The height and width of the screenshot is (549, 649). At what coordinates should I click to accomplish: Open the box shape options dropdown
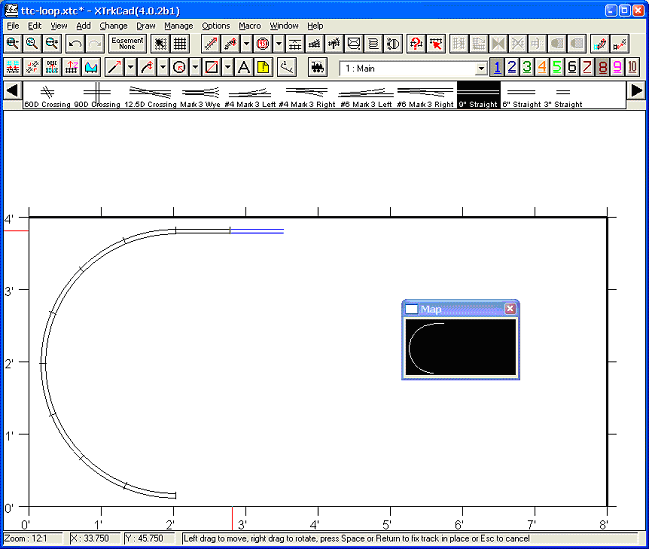point(228,67)
